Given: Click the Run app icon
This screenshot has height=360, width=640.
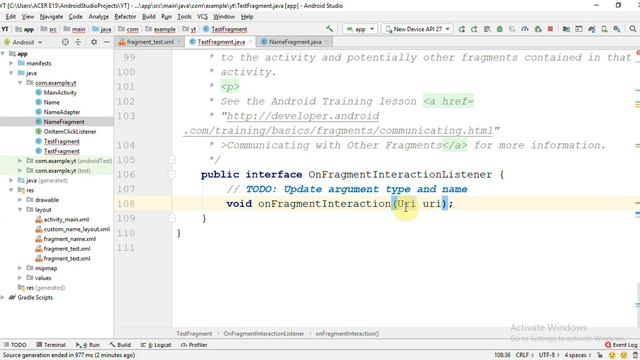Looking at the screenshot, I should [x=462, y=29].
